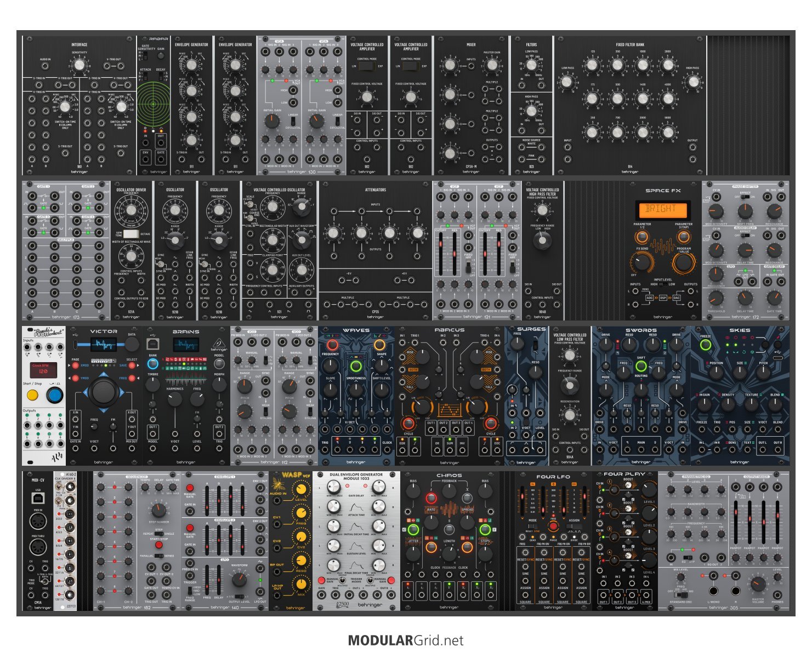This screenshot has height=652, width=812.
Task: Push the red PAGE button on Victor
Action: tap(76, 365)
